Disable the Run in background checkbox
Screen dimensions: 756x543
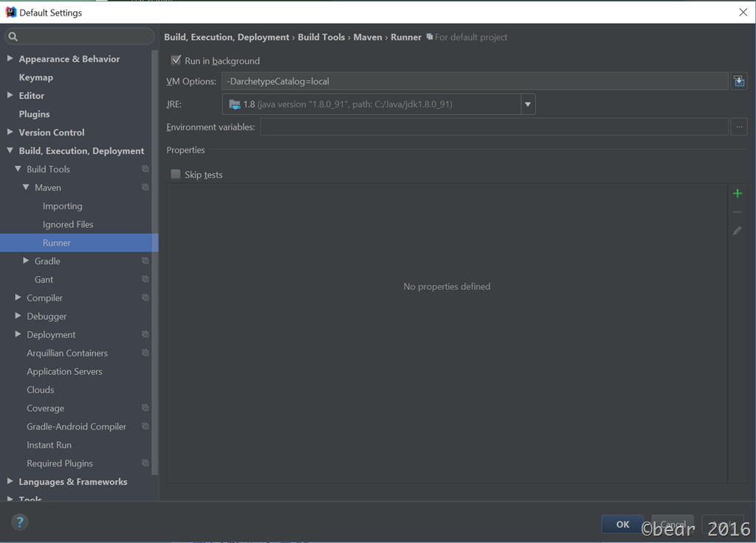(x=176, y=60)
